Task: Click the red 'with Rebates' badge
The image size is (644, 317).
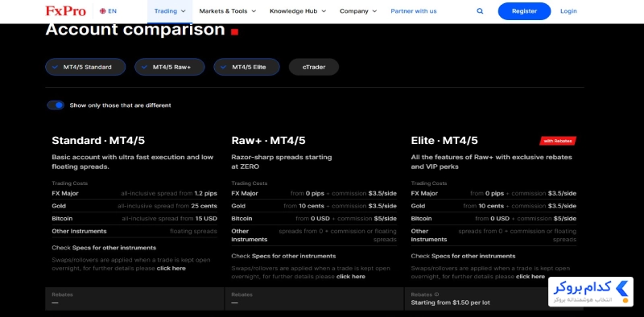Action: 558,141
